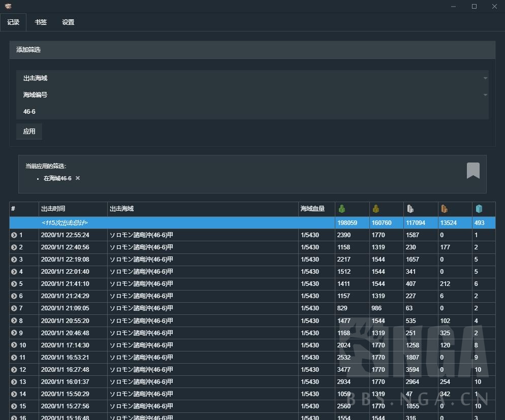Expand sortie record row 1
The width and height of the screenshot is (505, 420).
14,235
